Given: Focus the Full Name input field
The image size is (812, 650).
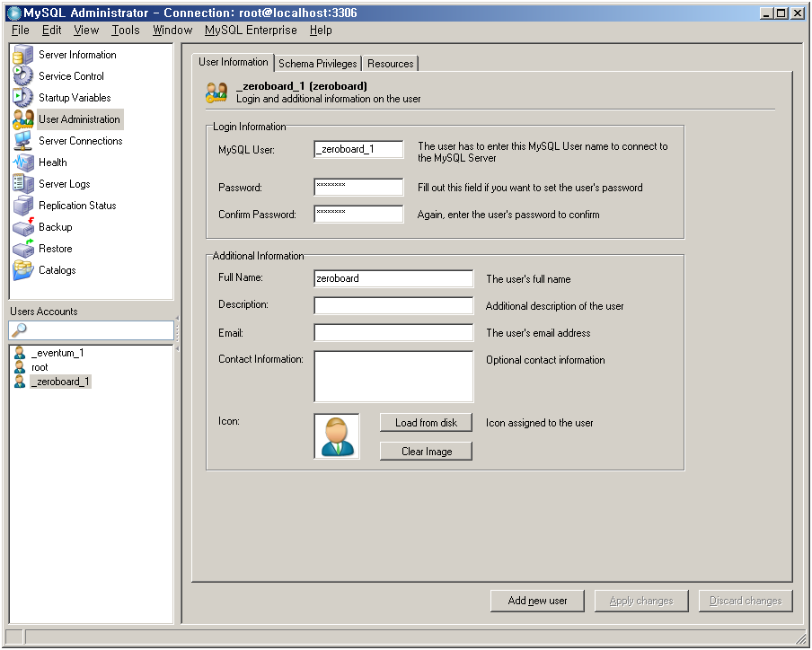Looking at the screenshot, I should pos(393,278).
